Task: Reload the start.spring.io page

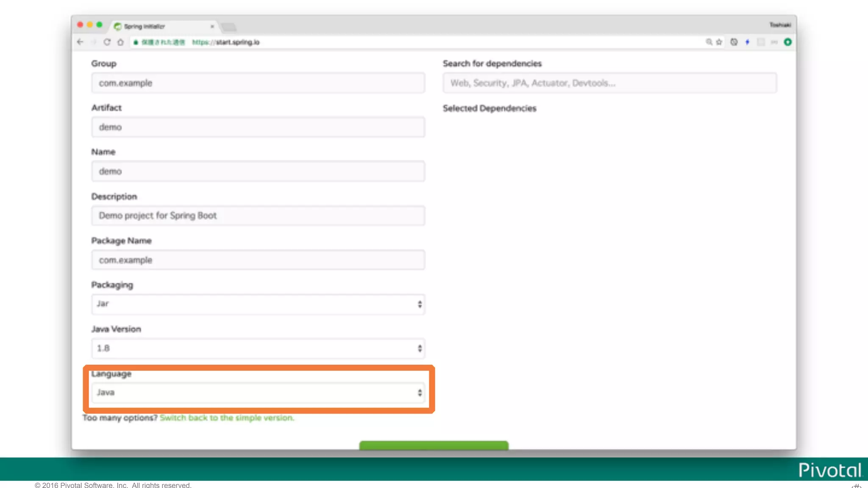Action: pyautogui.click(x=107, y=42)
